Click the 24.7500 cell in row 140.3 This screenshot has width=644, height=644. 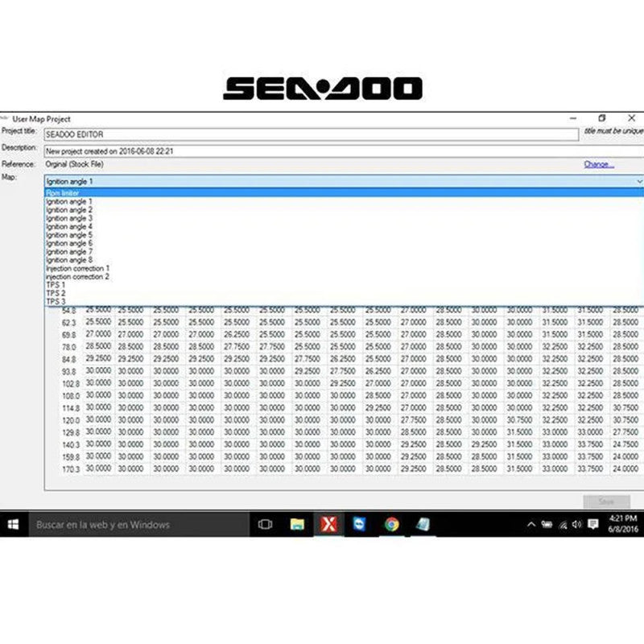[625, 444]
